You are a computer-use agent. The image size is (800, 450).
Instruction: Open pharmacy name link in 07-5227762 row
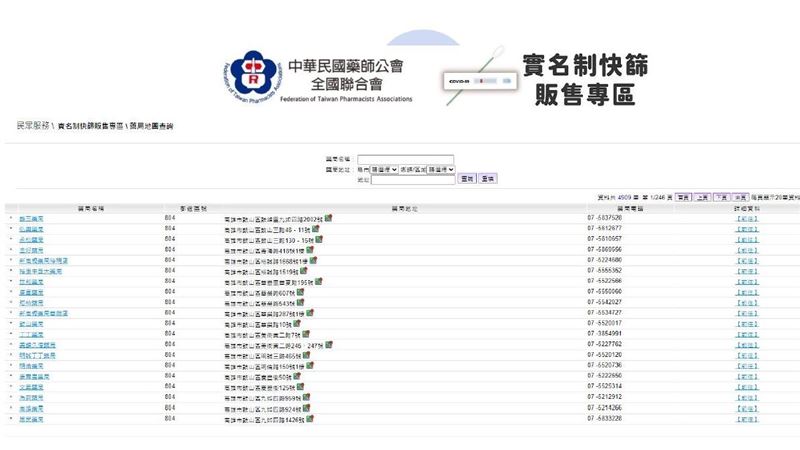tap(37, 345)
